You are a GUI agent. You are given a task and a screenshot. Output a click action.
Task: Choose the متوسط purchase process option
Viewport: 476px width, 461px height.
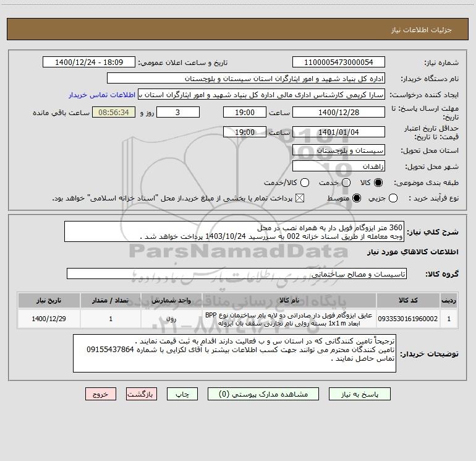tap(357, 198)
